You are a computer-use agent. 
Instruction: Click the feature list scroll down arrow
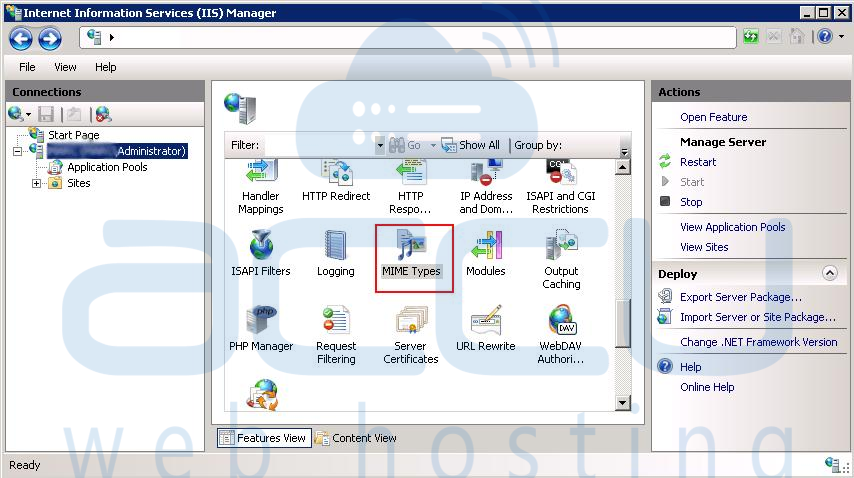(622, 403)
